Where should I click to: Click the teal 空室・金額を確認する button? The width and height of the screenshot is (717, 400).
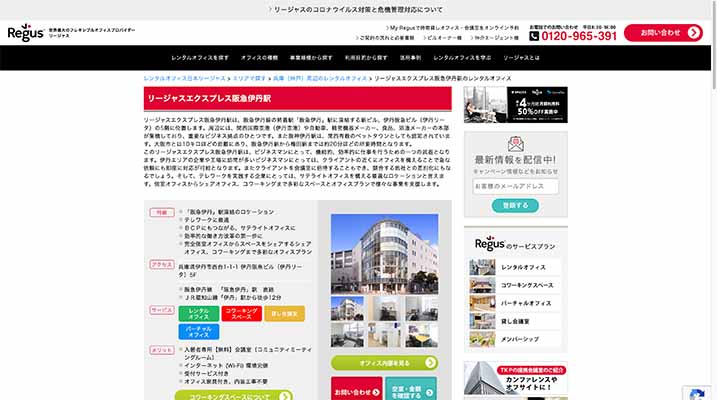click(411, 389)
